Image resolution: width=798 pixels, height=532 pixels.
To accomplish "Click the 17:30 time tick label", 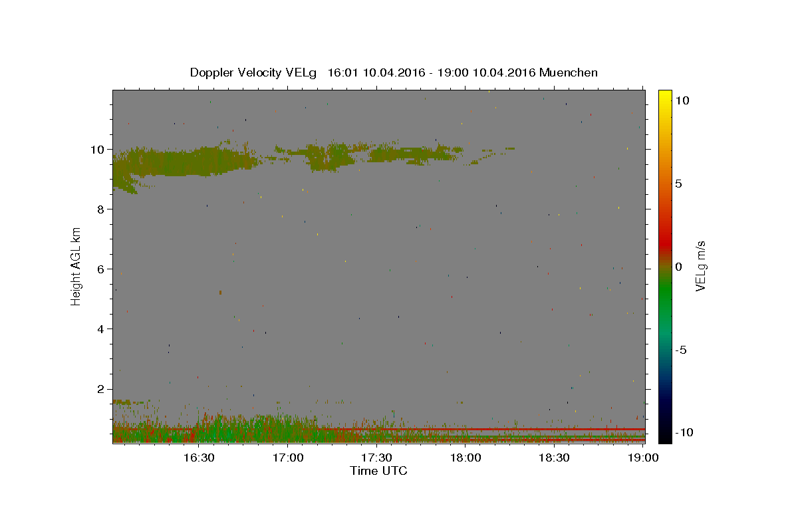I will point(376,458).
